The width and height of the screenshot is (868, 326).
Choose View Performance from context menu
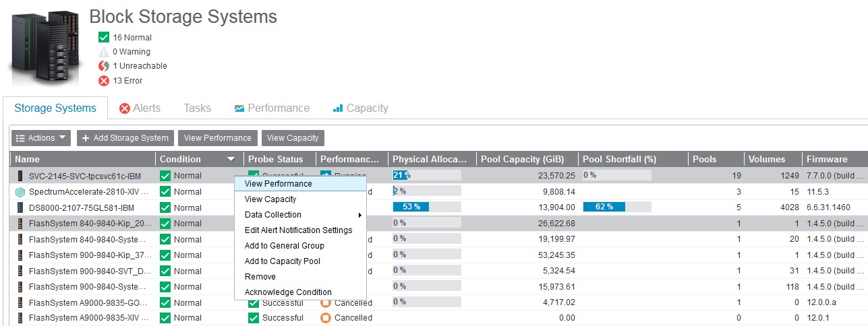coord(300,184)
